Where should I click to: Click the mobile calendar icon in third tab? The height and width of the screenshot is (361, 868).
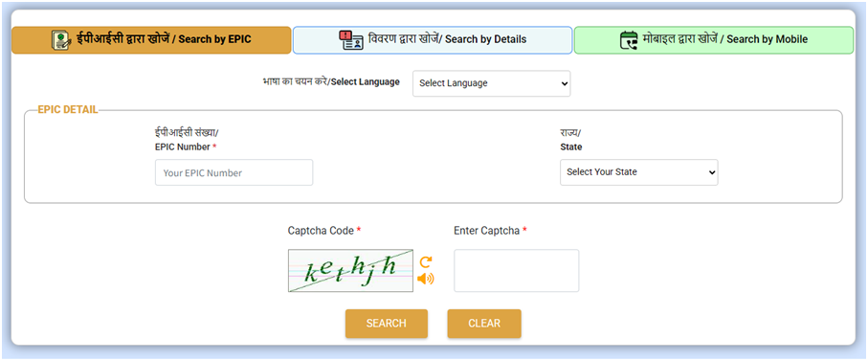[x=629, y=40]
